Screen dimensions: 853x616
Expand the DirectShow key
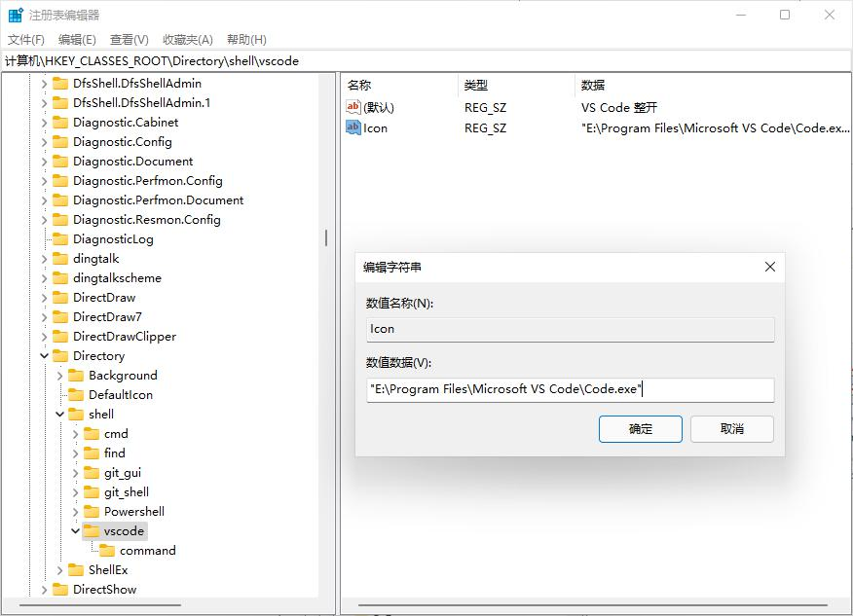45,590
